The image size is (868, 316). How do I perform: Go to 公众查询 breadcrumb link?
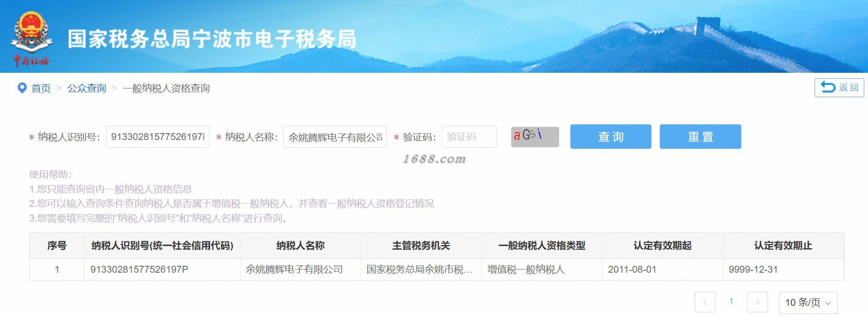pyautogui.click(x=87, y=88)
